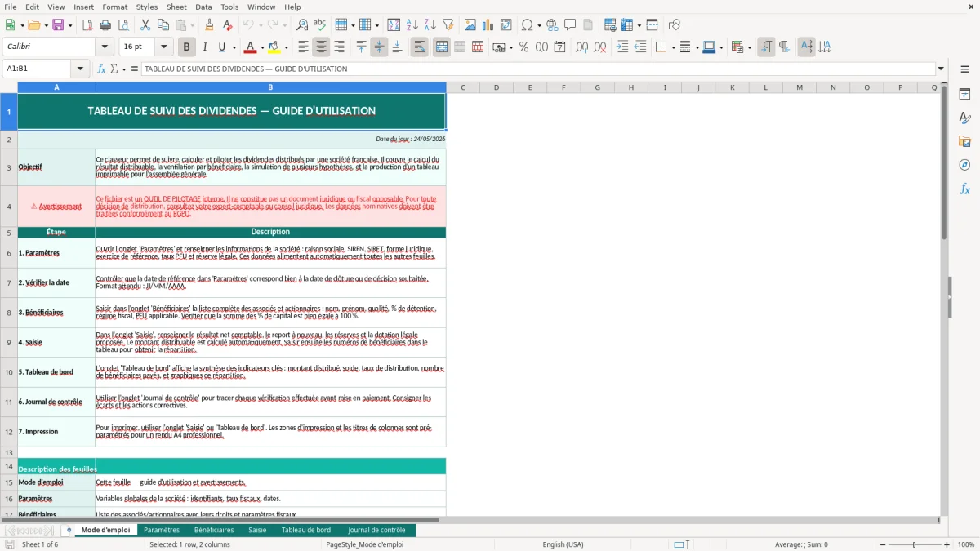Open the Name Box dropdown
The height and width of the screenshot is (551, 980).
point(80,69)
